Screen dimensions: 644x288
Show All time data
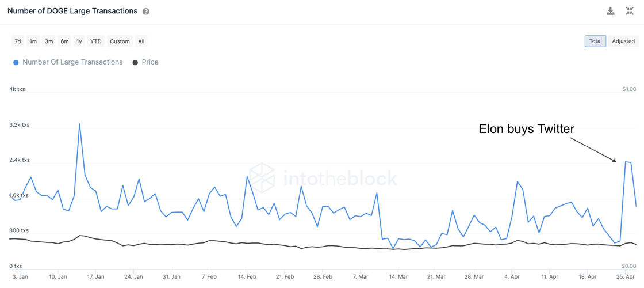(x=141, y=41)
